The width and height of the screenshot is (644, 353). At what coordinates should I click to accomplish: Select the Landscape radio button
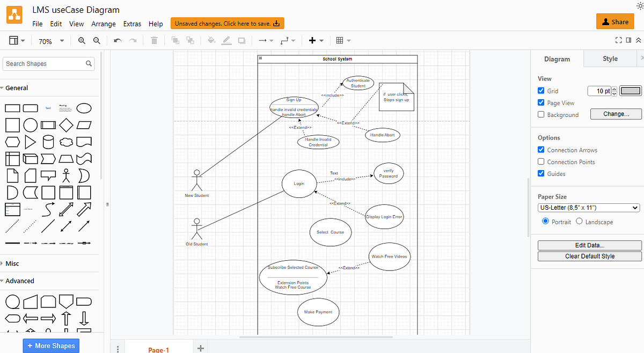click(579, 221)
